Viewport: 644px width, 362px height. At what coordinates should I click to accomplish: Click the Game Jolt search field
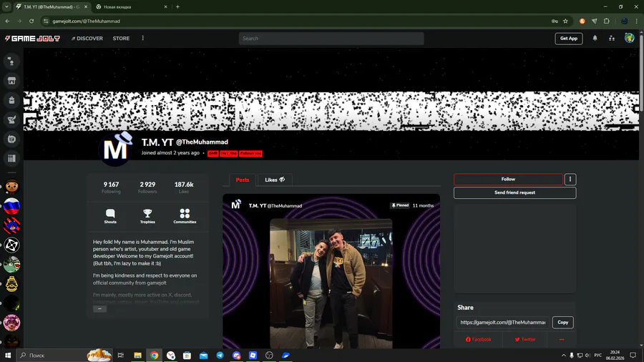point(331,39)
